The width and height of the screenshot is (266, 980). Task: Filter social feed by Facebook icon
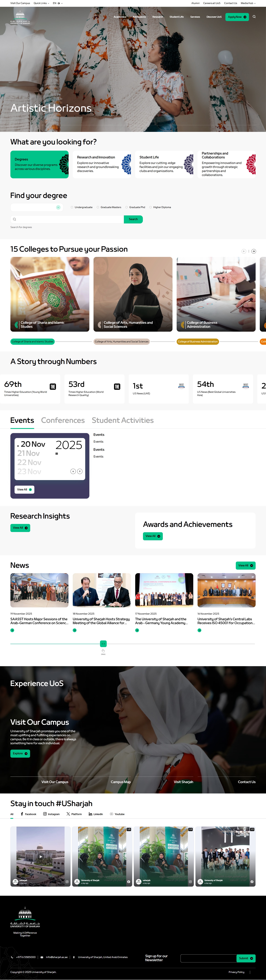click(22, 814)
